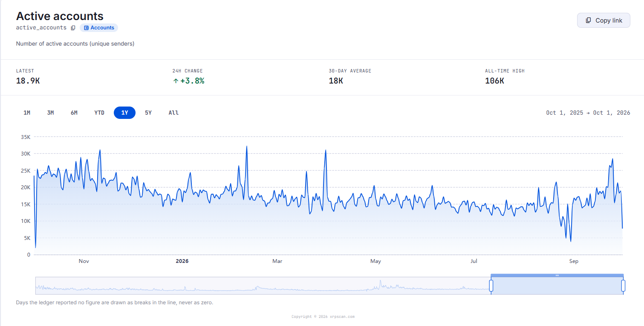644x326 pixels.
Task: Click the "24H CHANGE" stat label
Action: tap(188, 71)
